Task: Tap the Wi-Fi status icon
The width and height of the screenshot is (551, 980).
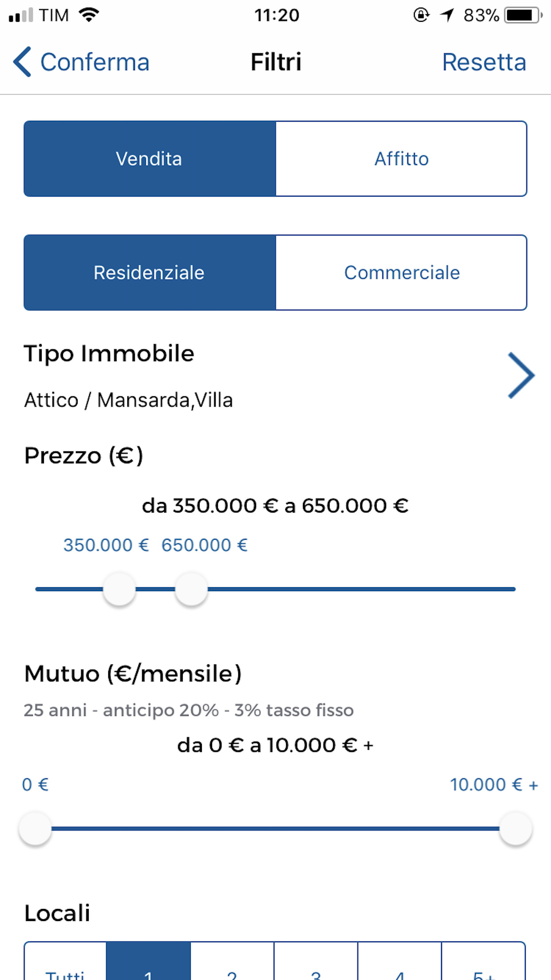Action: click(x=89, y=15)
